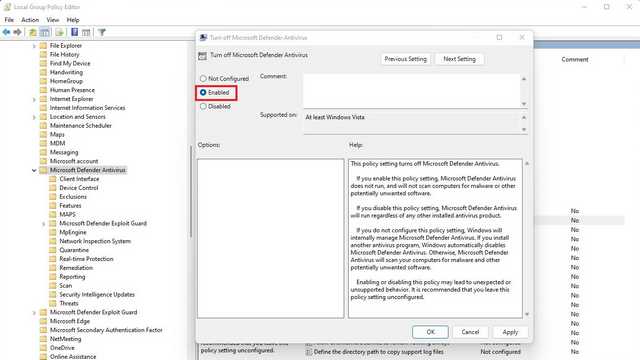Select the MpEngine folder
640x360 pixels.
(73, 232)
